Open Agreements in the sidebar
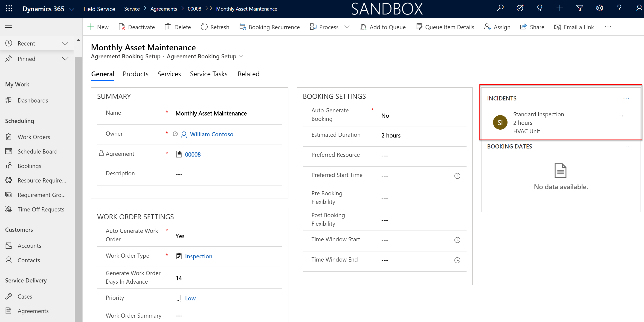Viewport: 644px width, 322px height. pos(33,311)
